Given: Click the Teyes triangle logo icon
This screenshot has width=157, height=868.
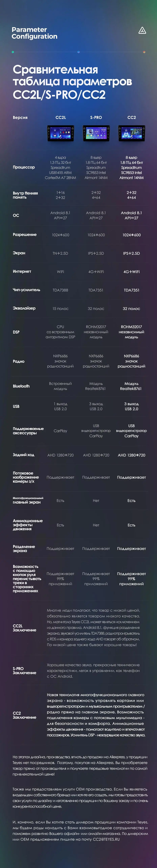Looking at the screenshot, I should [142, 31].
